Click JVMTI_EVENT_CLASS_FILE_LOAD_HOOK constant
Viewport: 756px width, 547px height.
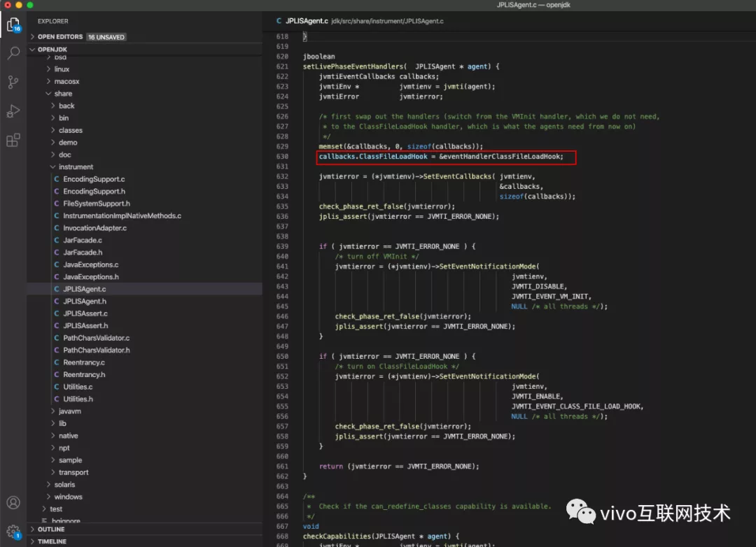pyautogui.click(x=576, y=406)
